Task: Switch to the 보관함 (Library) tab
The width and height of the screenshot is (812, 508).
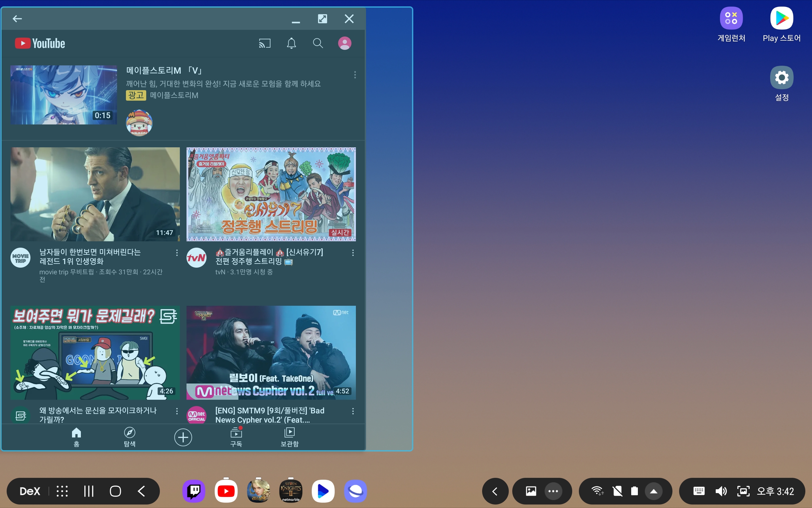Action: coord(290,437)
